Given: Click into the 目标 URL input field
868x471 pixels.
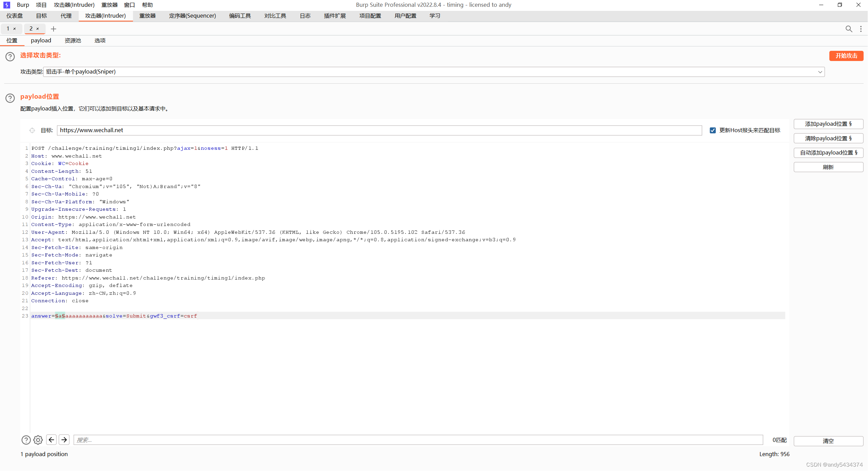Looking at the screenshot, I should (x=379, y=130).
